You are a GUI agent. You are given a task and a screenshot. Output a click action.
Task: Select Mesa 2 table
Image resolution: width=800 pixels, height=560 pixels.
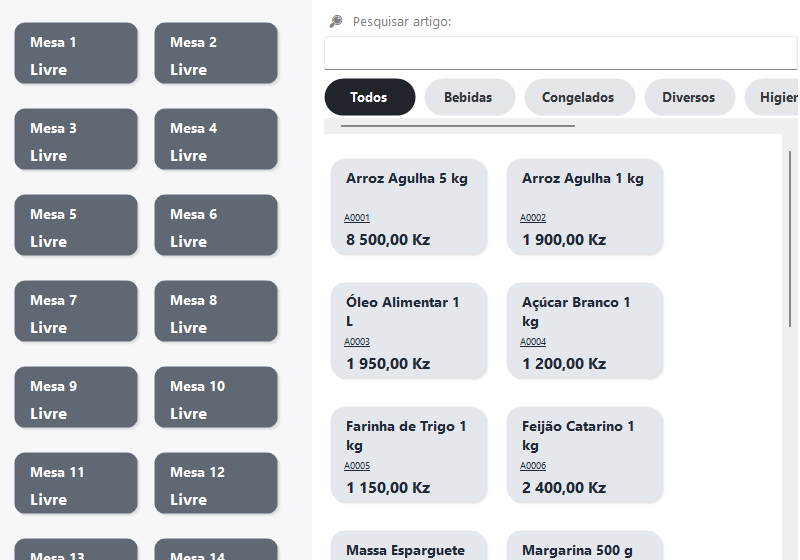point(216,53)
